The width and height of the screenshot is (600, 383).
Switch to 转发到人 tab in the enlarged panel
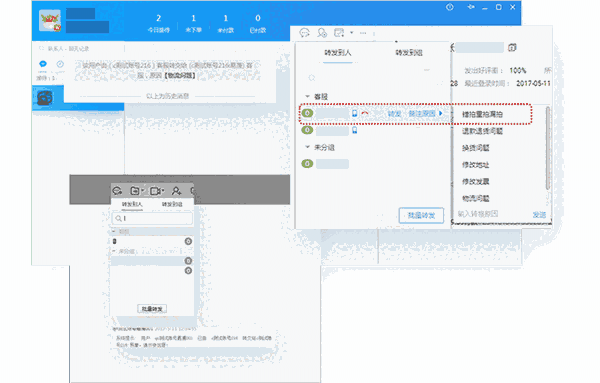pyautogui.click(x=338, y=53)
